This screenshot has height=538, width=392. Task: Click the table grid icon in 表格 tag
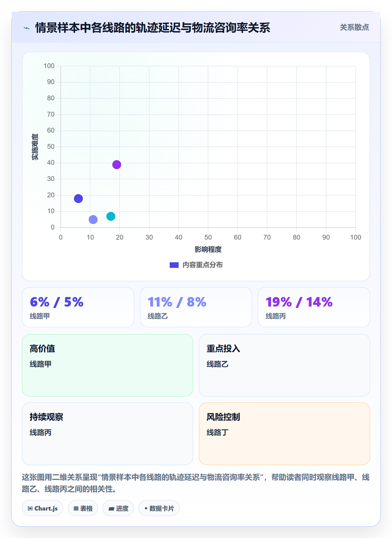pyautogui.click(x=76, y=508)
